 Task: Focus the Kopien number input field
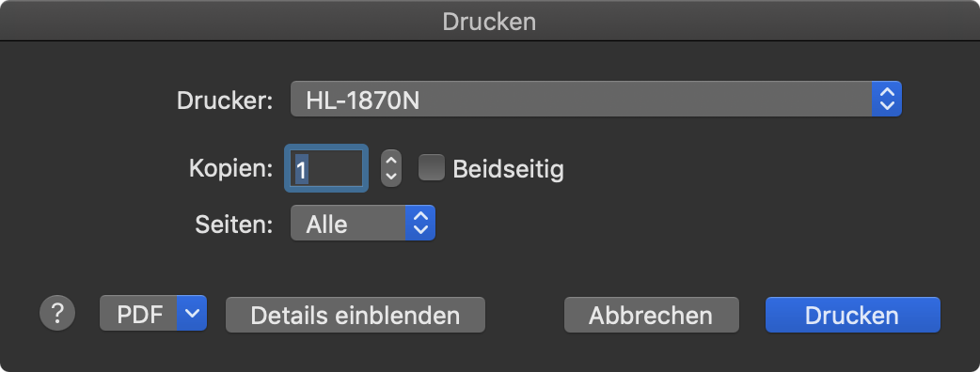point(325,168)
